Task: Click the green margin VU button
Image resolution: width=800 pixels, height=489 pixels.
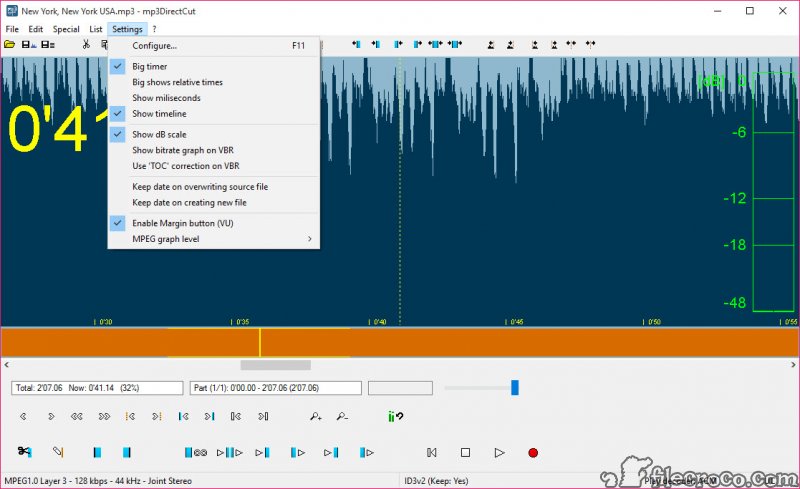Action: (x=395, y=417)
